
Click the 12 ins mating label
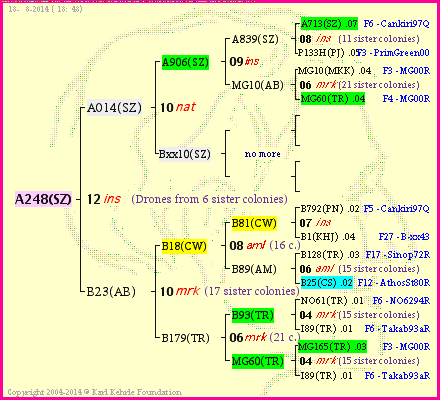pos(104,199)
